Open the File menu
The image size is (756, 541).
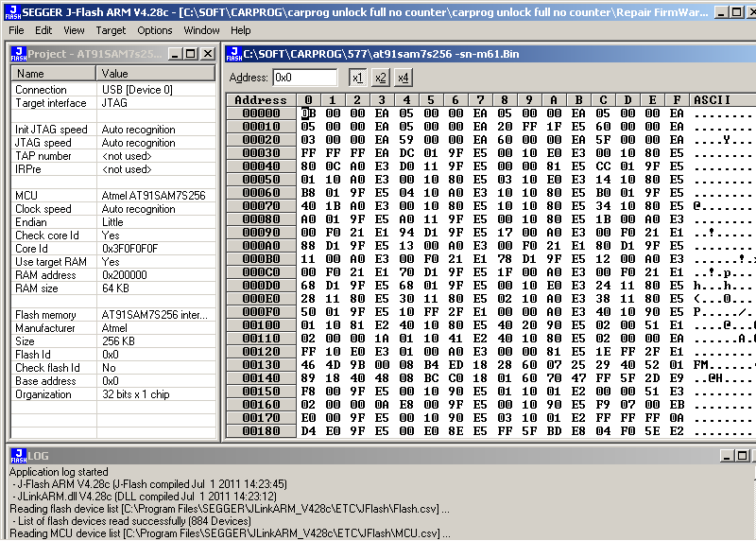(x=16, y=30)
